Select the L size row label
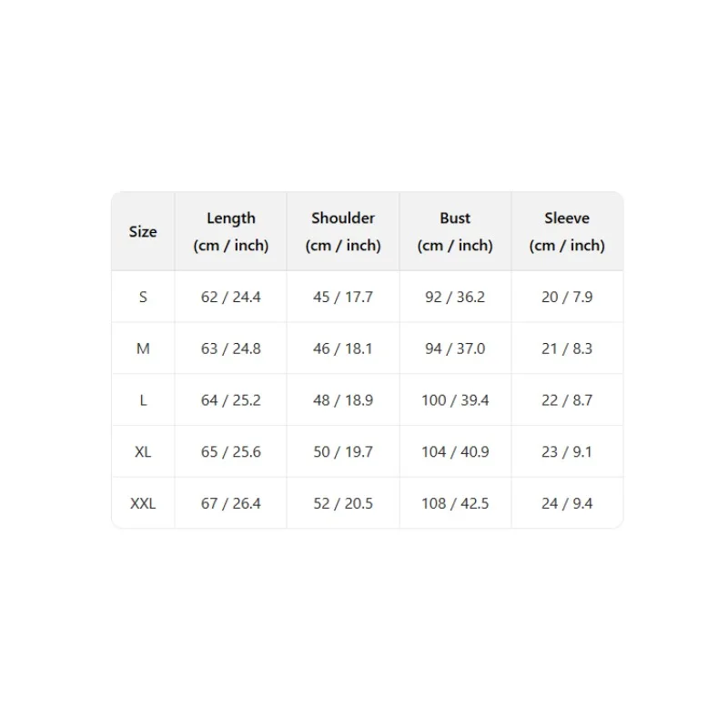This screenshot has width=728, height=728. point(143,399)
